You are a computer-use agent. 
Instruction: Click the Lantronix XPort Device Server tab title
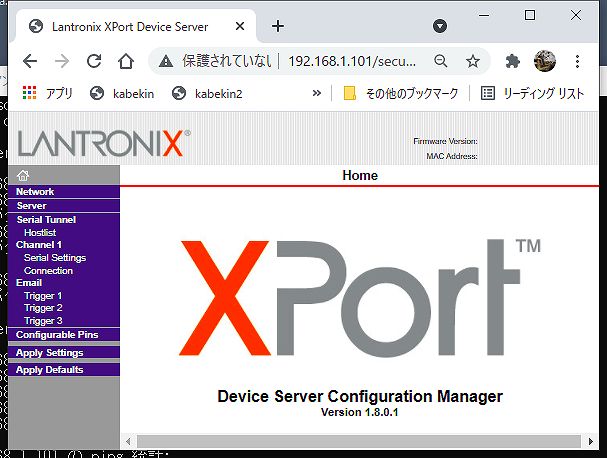(x=130, y=27)
